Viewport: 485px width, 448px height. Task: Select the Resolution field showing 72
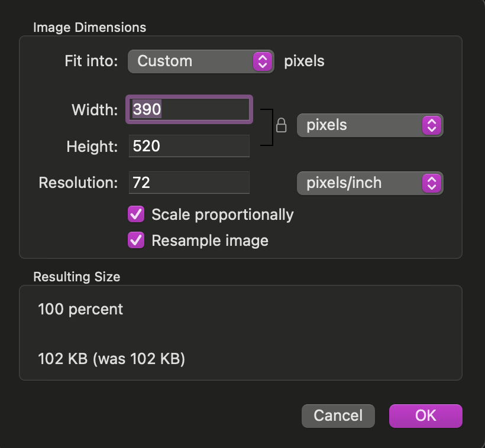pos(189,183)
